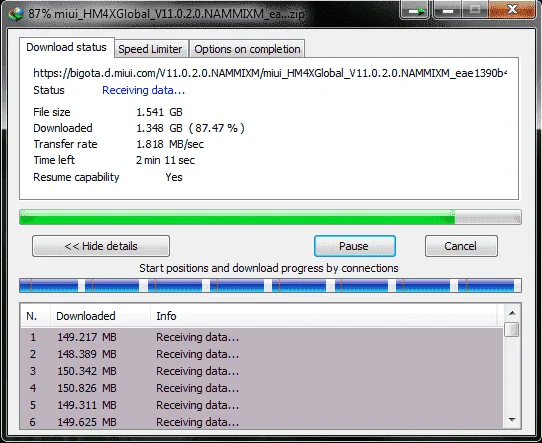Select connection row with 150.826 MB
Image resolution: width=542 pixels, height=443 pixels.
point(262,388)
